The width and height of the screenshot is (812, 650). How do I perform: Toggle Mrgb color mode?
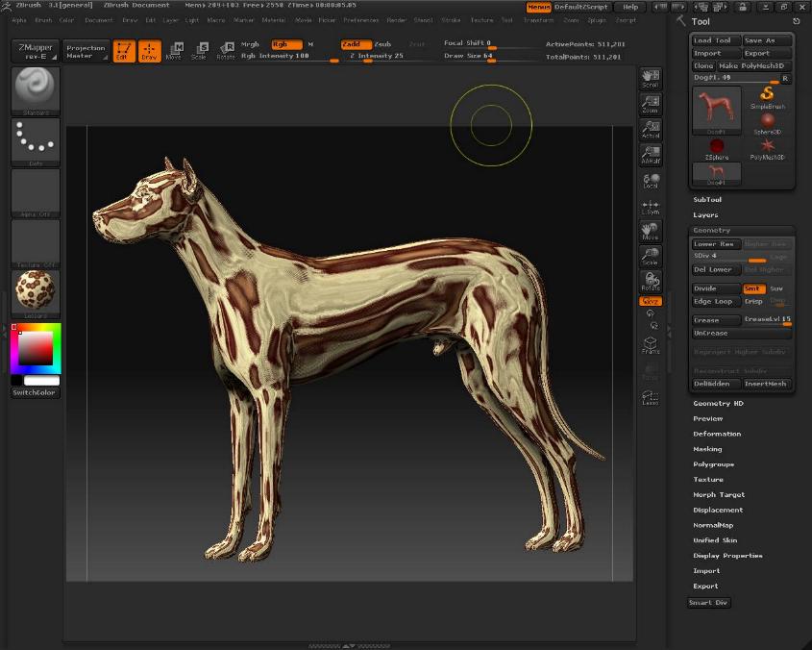point(248,43)
